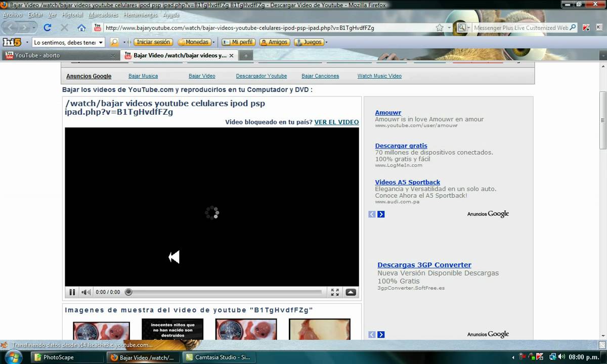Close the 'YouTube - aborto' tab
Image resolution: width=607 pixels, height=364 pixels.
(x=113, y=56)
